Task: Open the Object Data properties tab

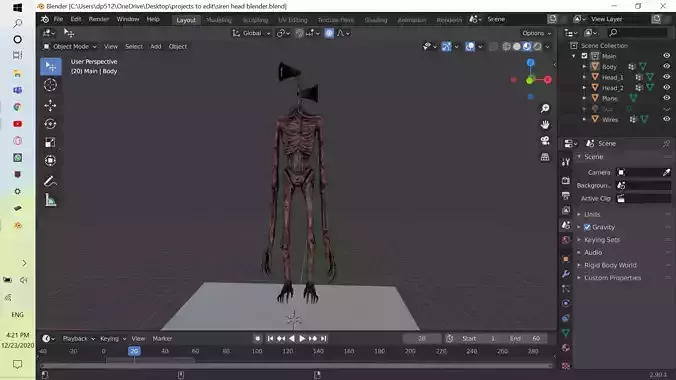Action: click(566, 333)
